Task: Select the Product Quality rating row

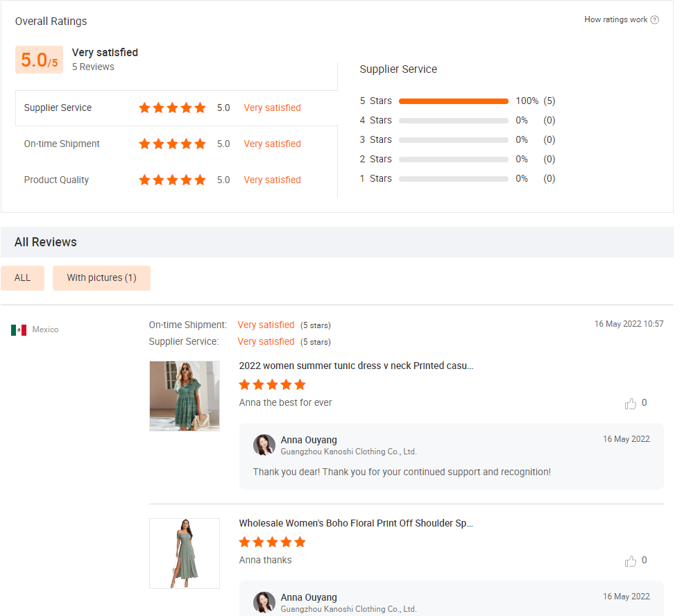Action: point(177,180)
